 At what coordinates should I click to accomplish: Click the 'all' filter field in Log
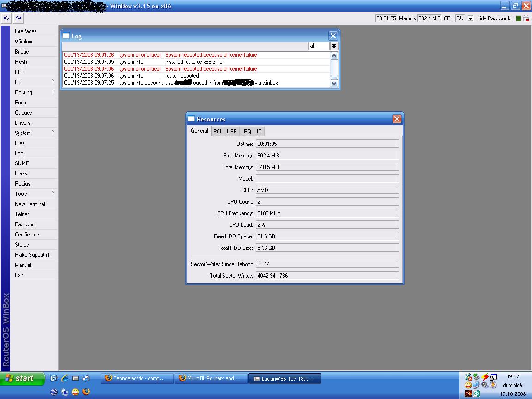tap(319, 46)
